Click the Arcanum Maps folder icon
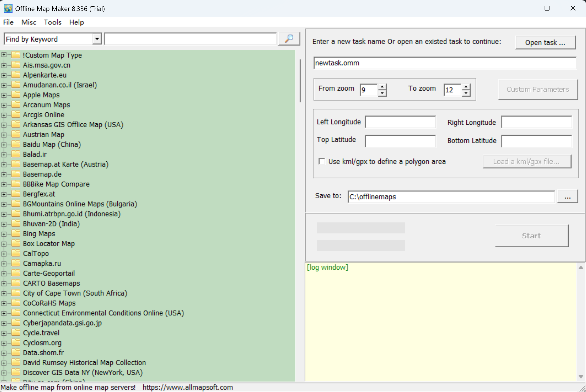Viewport: 586px width, 392px height. tap(16, 105)
